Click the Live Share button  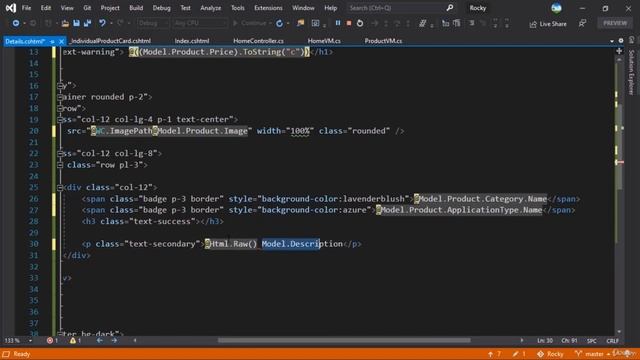coord(548,24)
